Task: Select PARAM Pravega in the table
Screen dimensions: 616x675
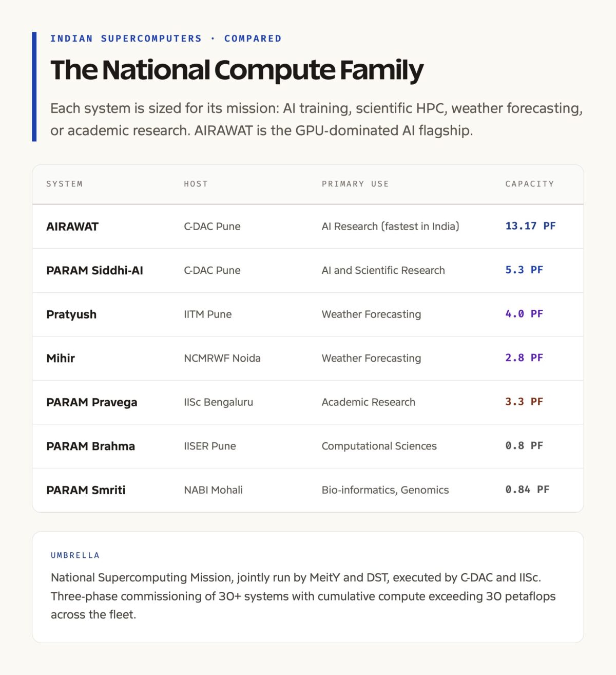Action: click(x=92, y=402)
